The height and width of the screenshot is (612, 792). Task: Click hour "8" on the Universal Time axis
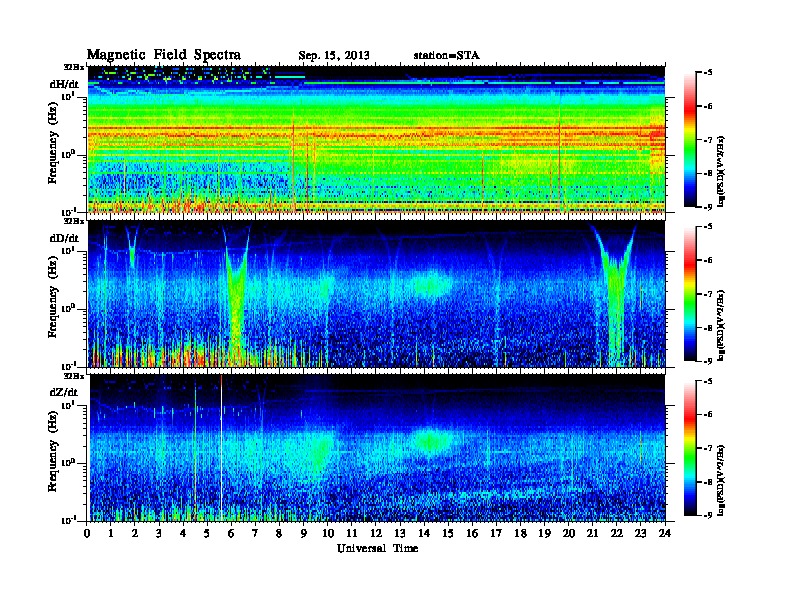pos(280,533)
